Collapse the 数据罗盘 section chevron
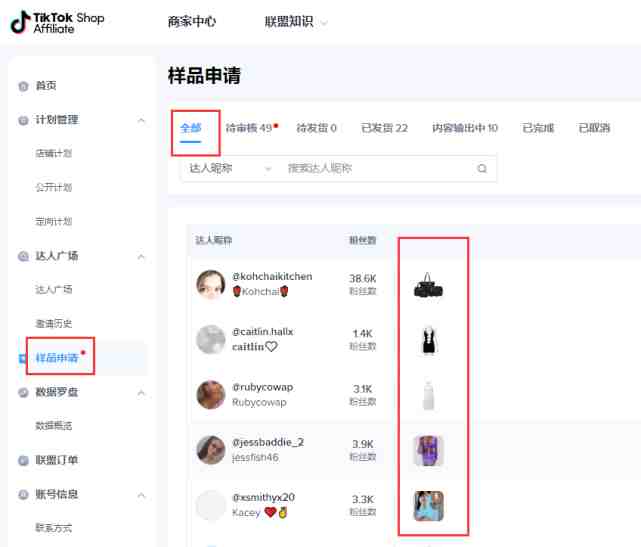Screen dimensions: 641x547 point(141,393)
